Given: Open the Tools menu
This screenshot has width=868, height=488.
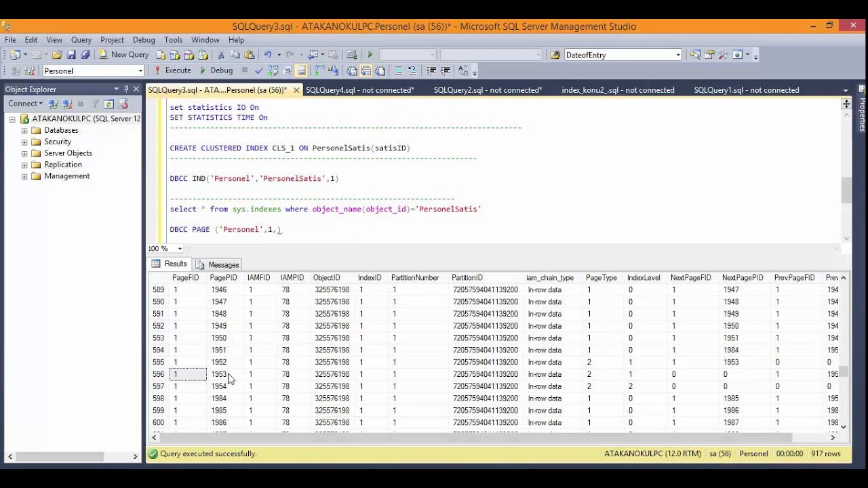Looking at the screenshot, I should 173,40.
